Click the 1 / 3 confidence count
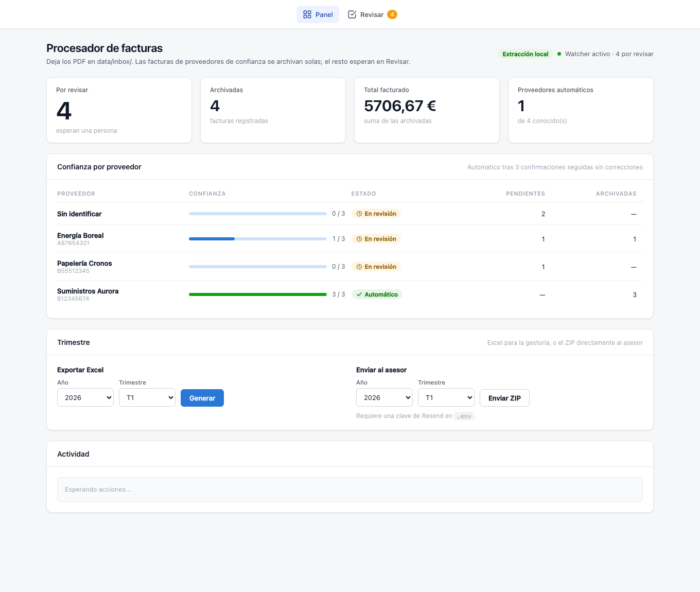 coord(339,239)
